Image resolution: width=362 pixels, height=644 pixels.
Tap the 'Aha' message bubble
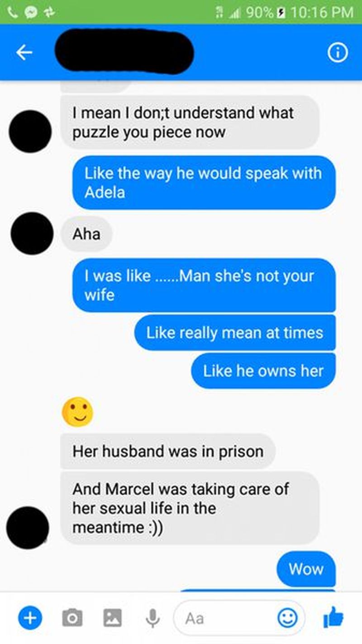tap(86, 234)
